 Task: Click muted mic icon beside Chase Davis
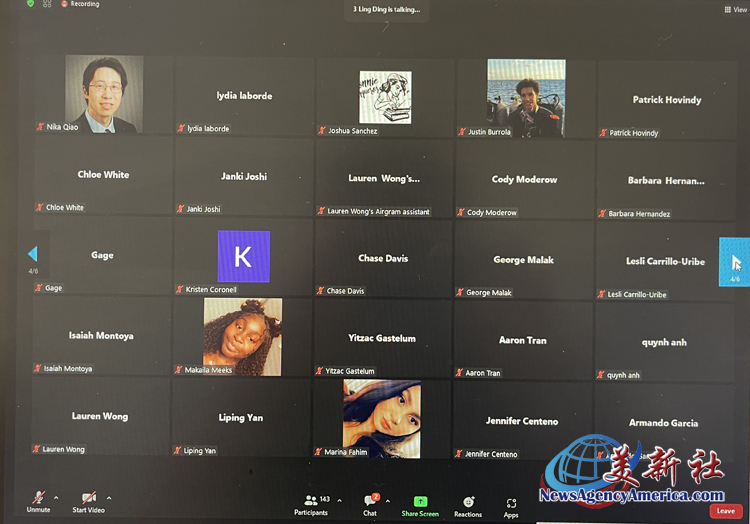tap(320, 290)
